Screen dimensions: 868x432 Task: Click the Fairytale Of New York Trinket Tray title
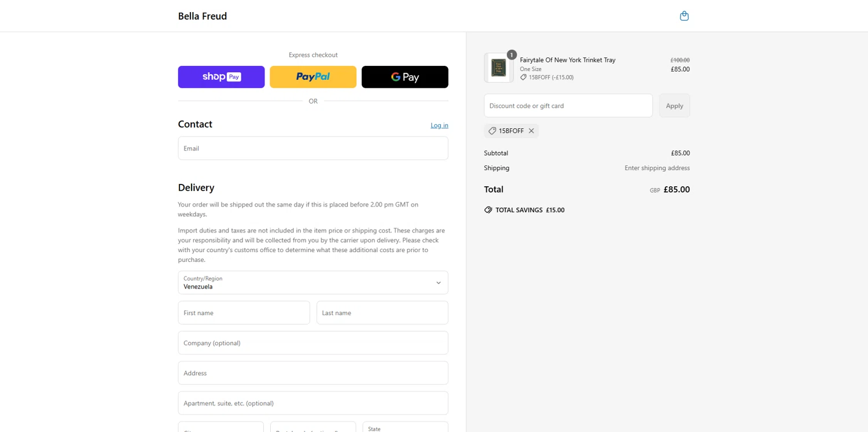click(568, 60)
